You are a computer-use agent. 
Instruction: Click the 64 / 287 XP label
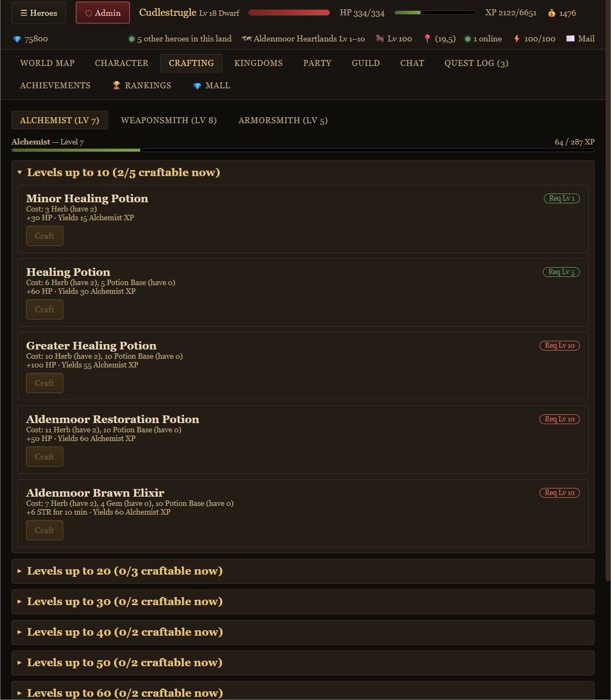[x=574, y=142]
